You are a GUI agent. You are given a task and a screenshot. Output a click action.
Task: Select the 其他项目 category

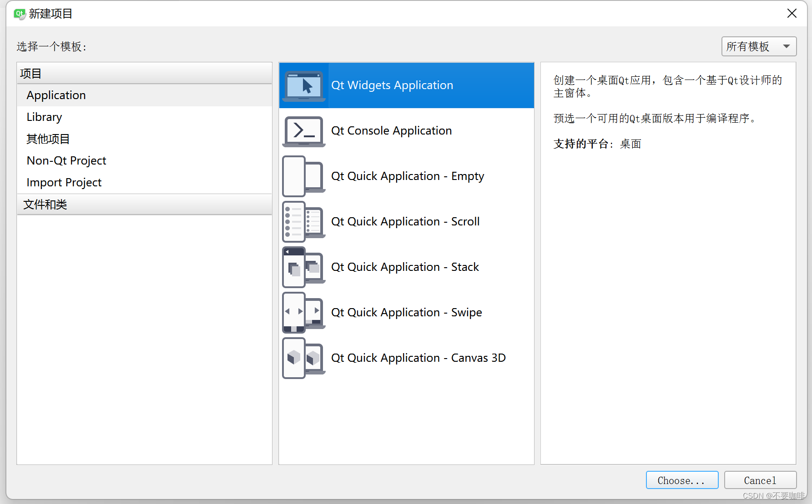pyautogui.click(x=144, y=139)
